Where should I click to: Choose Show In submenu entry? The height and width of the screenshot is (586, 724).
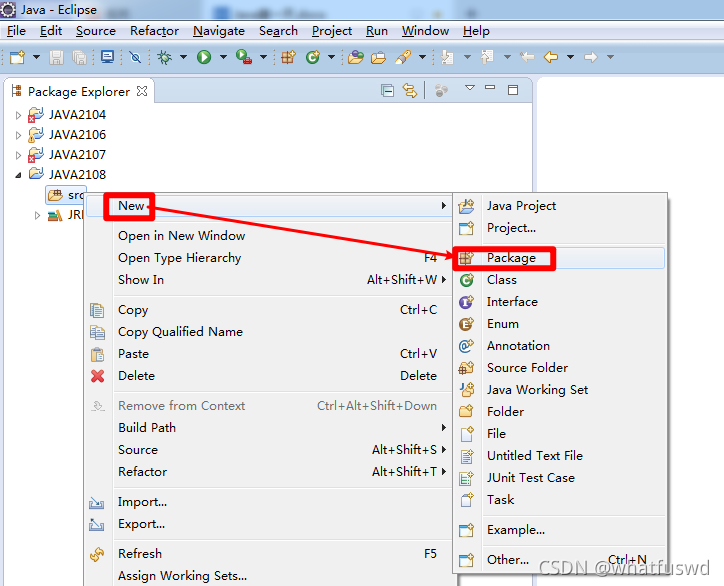268,280
